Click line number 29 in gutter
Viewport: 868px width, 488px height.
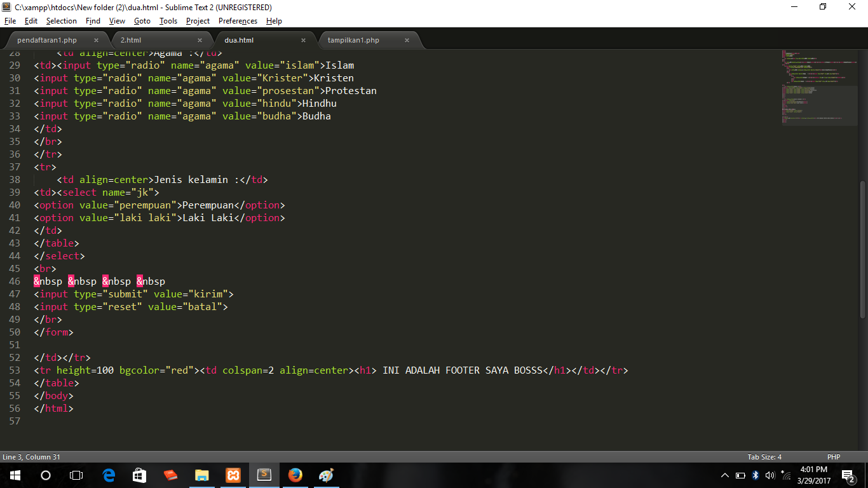[x=15, y=65]
